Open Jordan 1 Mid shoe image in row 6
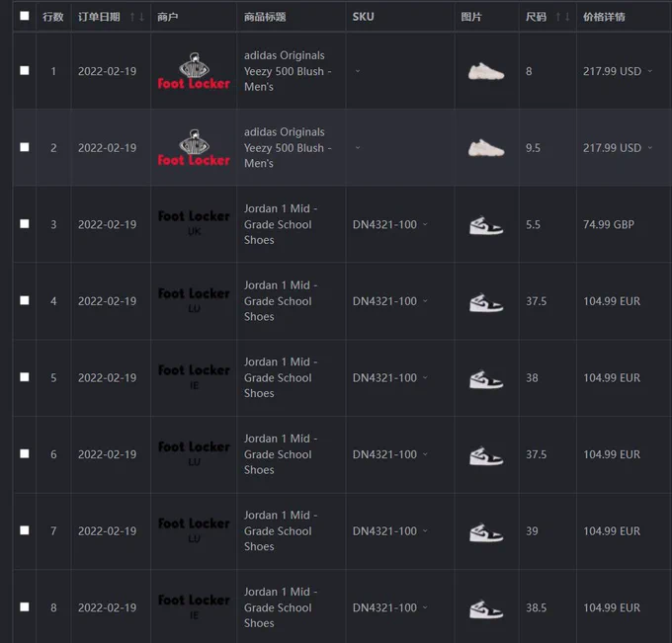Image resolution: width=672 pixels, height=643 pixels. 486,455
